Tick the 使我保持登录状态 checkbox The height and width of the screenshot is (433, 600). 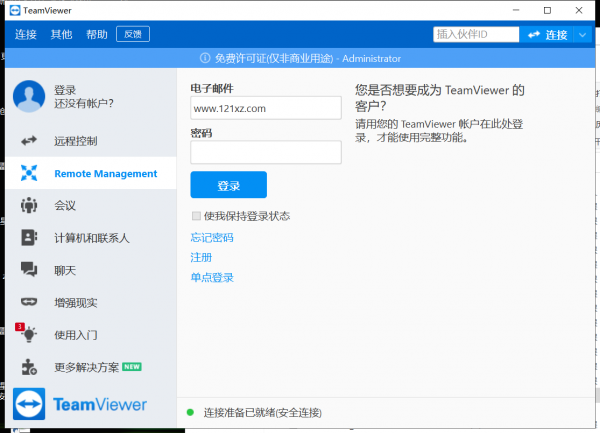pos(196,216)
